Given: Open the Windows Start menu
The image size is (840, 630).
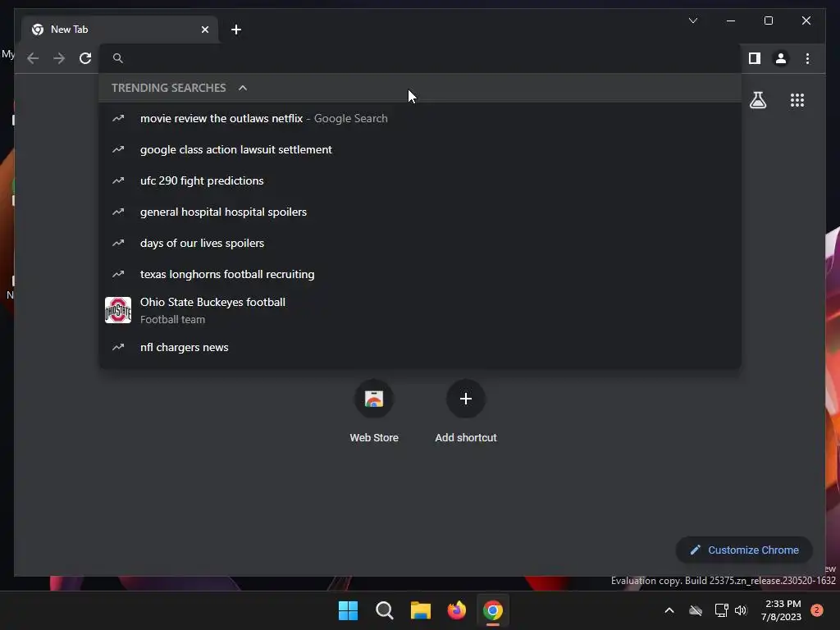Looking at the screenshot, I should (348, 610).
